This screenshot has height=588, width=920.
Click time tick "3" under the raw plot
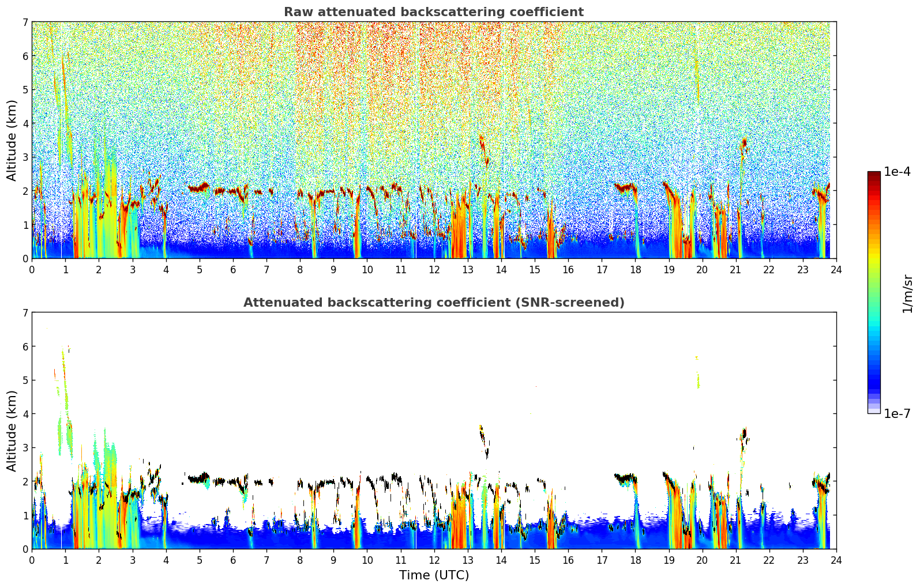[x=132, y=269]
